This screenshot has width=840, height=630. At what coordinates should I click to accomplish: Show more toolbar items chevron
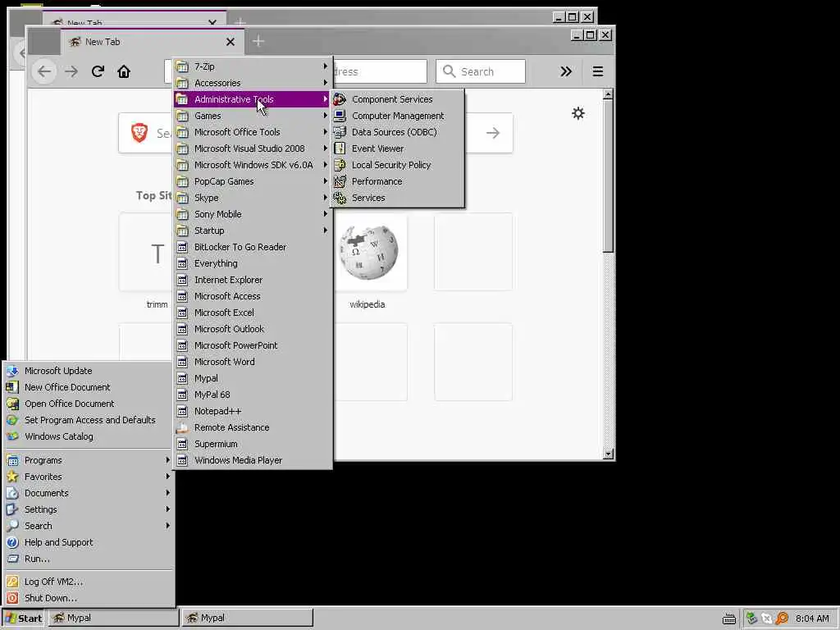click(x=566, y=71)
